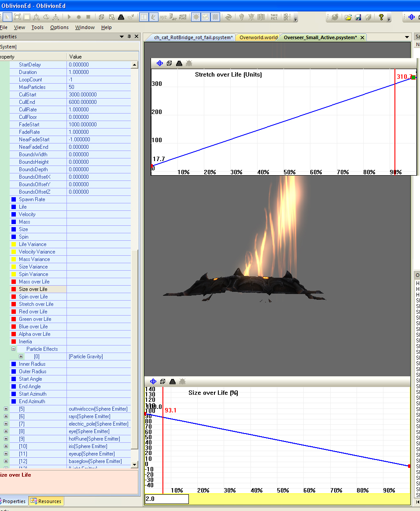
Task: Open the Properties panel options dropdown arrow
Action: pyautogui.click(x=122, y=37)
